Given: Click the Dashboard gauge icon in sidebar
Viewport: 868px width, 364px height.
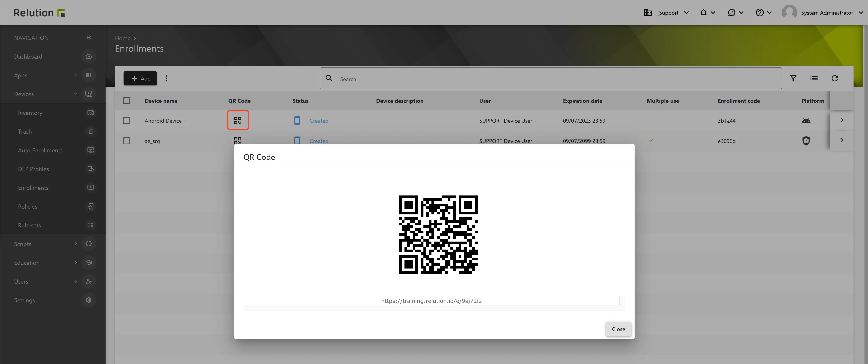Looking at the screenshot, I should coord(89,57).
